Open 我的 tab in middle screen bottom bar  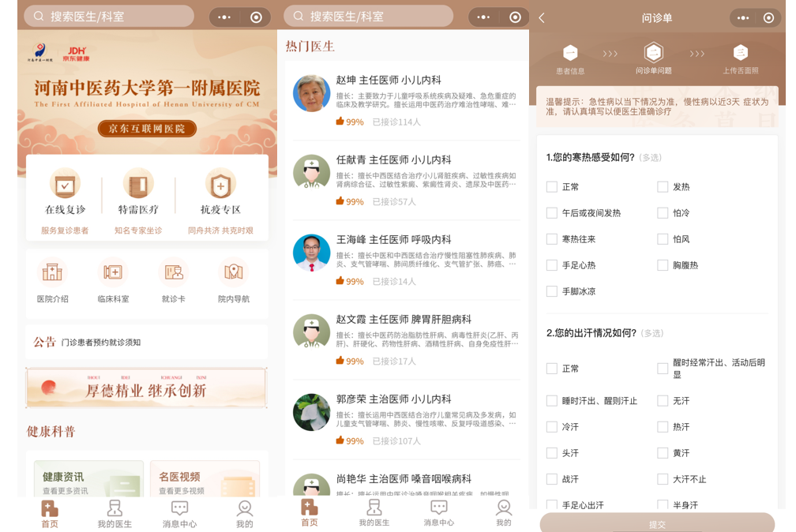coord(504,513)
